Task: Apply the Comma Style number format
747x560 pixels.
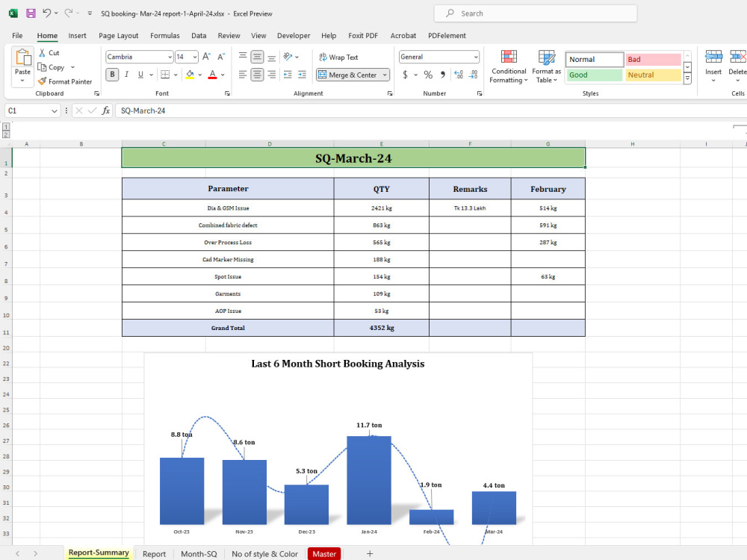Action: click(444, 75)
